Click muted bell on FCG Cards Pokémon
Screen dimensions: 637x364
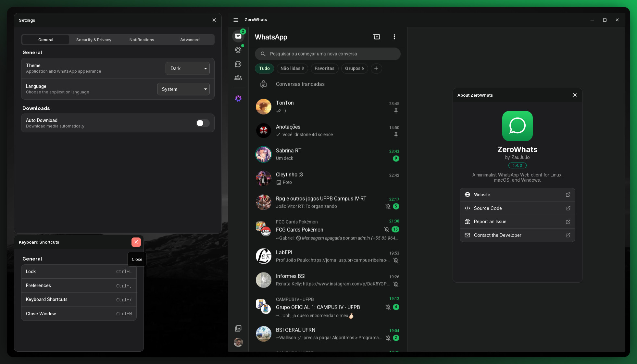(x=386, y=229)
